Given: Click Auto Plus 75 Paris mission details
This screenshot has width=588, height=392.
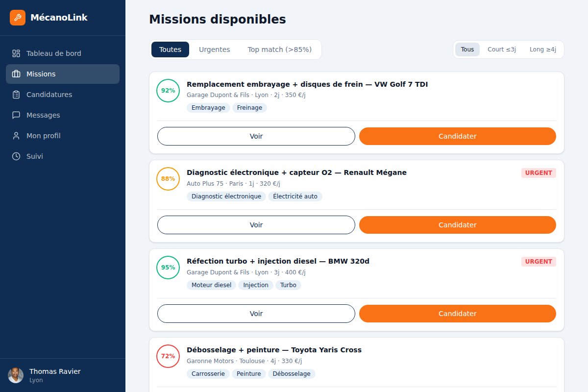Looking at the screenshot, I should pos(233,184).
